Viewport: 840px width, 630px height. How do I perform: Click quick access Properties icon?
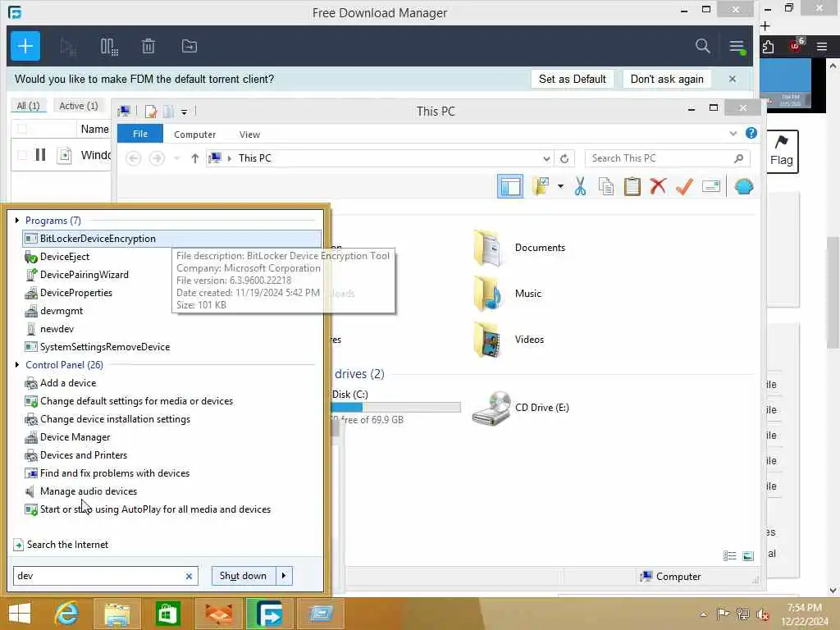pos(151,112)
